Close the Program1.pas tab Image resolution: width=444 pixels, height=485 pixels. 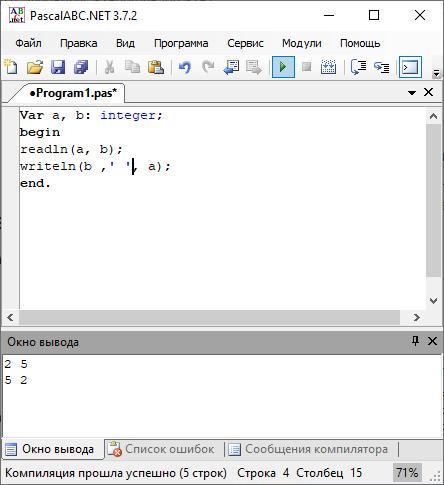pos(428,92)
